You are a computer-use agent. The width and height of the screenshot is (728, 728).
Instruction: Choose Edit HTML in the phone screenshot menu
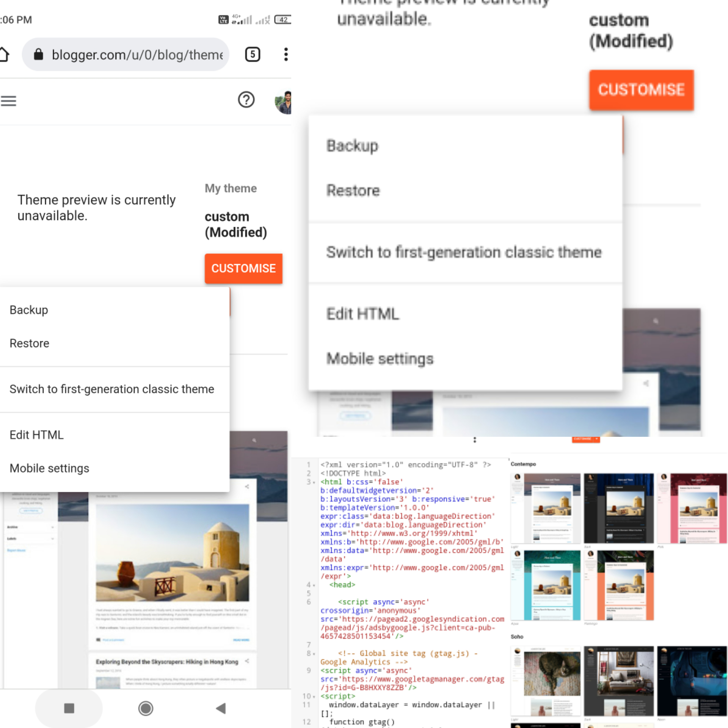(x=115, y=435)
